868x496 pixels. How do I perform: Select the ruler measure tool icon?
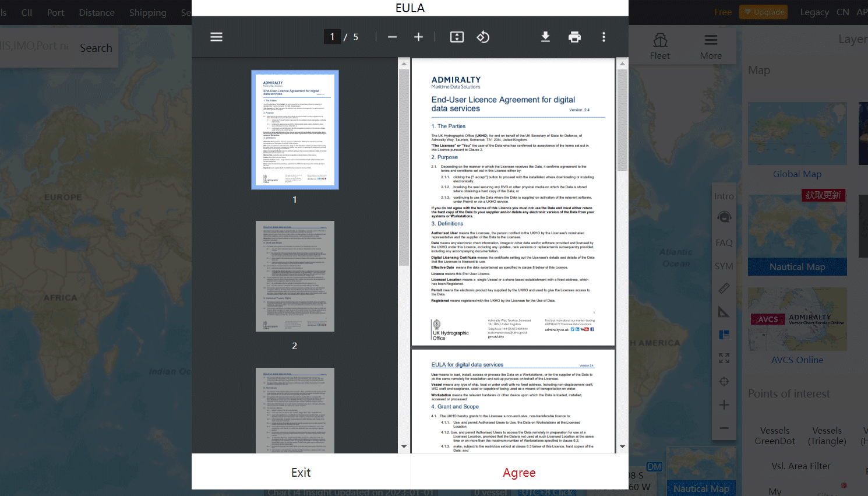point(724,289)
